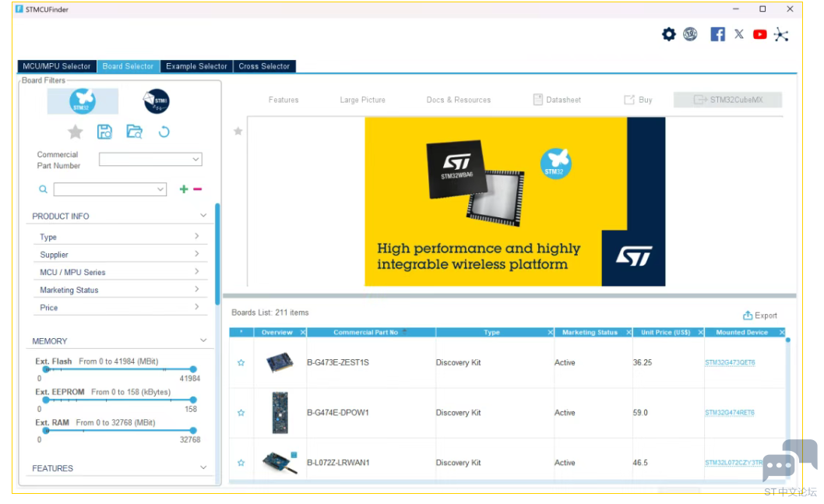Toggle favorite star for B-L072Z-LRWAN1 row

click(x=241, y=463)
